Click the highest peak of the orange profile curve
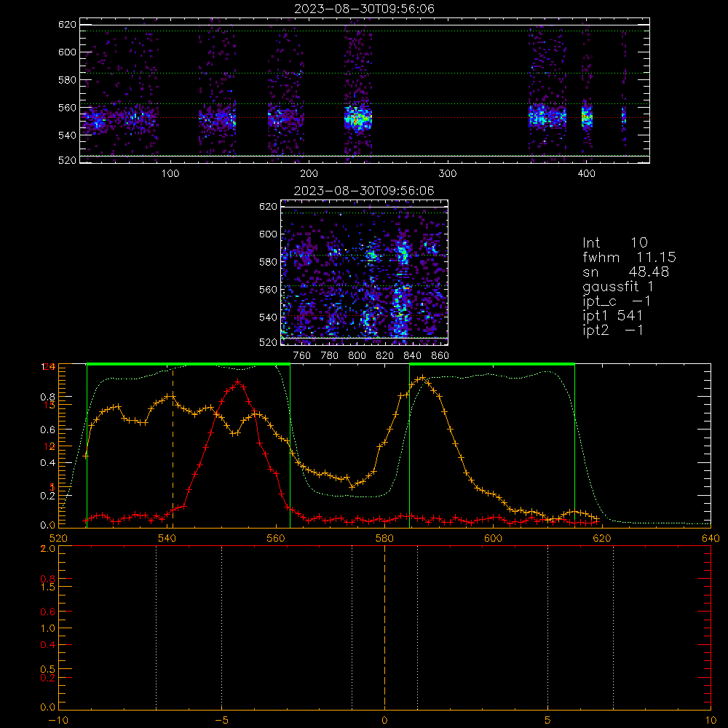This screenshot has width=728, height=728. tap(422, 378)
